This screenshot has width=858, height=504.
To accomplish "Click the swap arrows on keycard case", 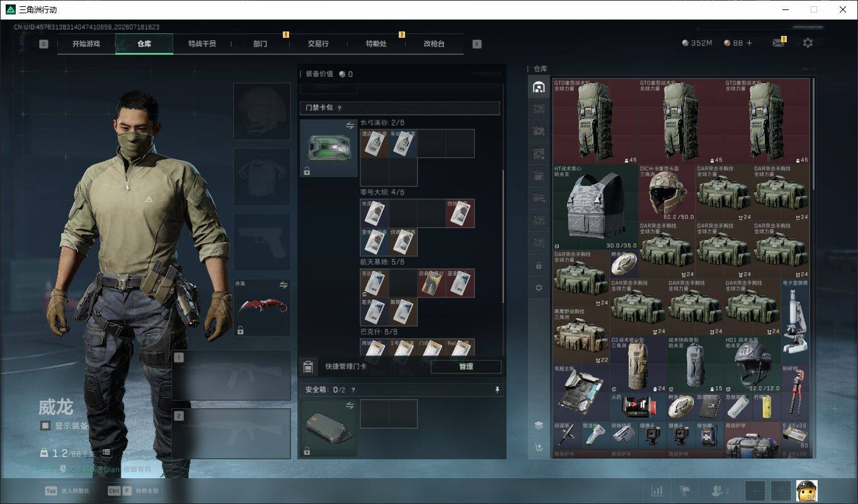I will [350, 126].
